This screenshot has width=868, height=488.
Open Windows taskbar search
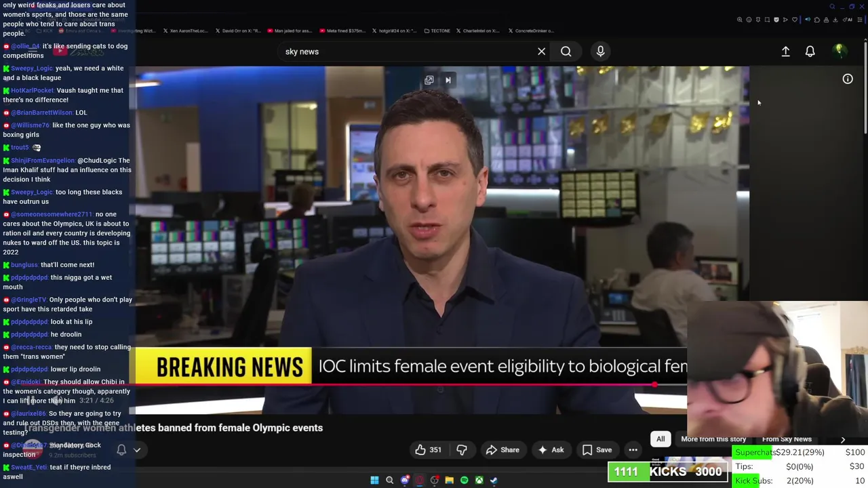pyautogui.click(x=389, y=480)
